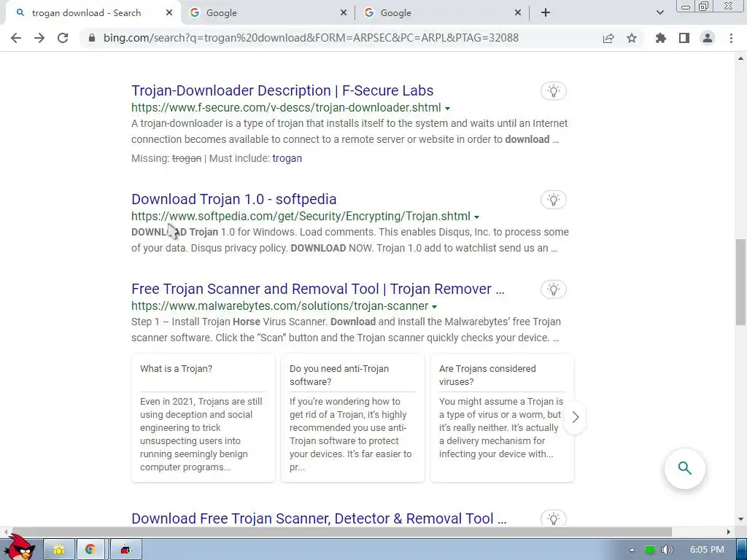747x560 pixels.
Task: Close the 'trogan download - Search' tab
Action: [x=169, y=13]
